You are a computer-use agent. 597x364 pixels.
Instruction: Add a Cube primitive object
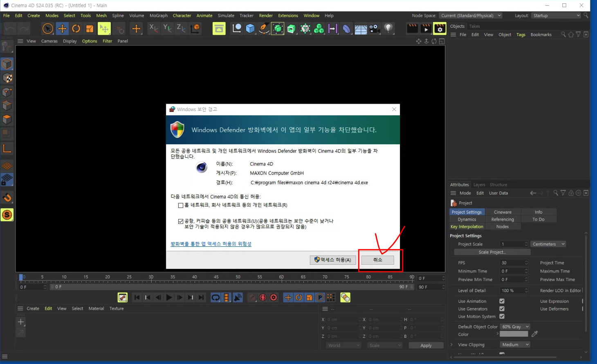click(250, 29)
